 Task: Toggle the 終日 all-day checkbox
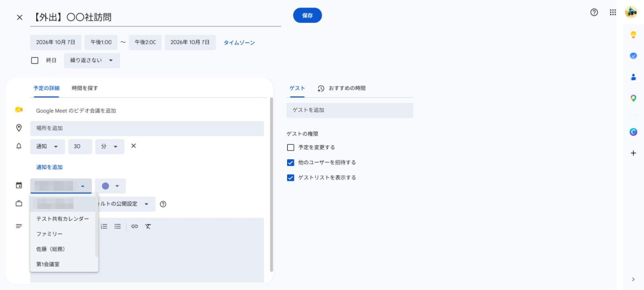pos(35,60)
